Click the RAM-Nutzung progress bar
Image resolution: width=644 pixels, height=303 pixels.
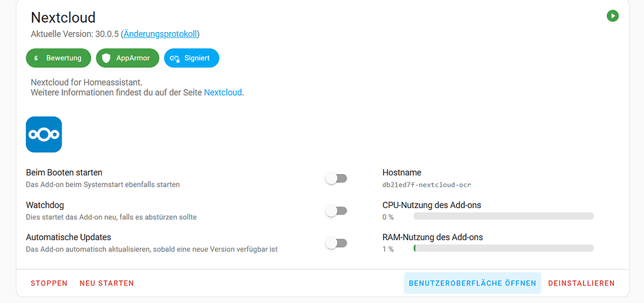pyautogui.click(x=503, y=248)
